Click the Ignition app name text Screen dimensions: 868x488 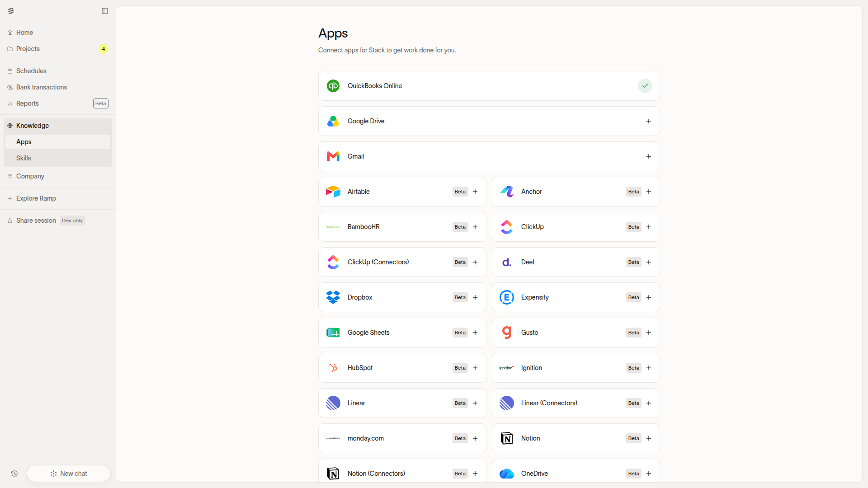coord(532,368)
